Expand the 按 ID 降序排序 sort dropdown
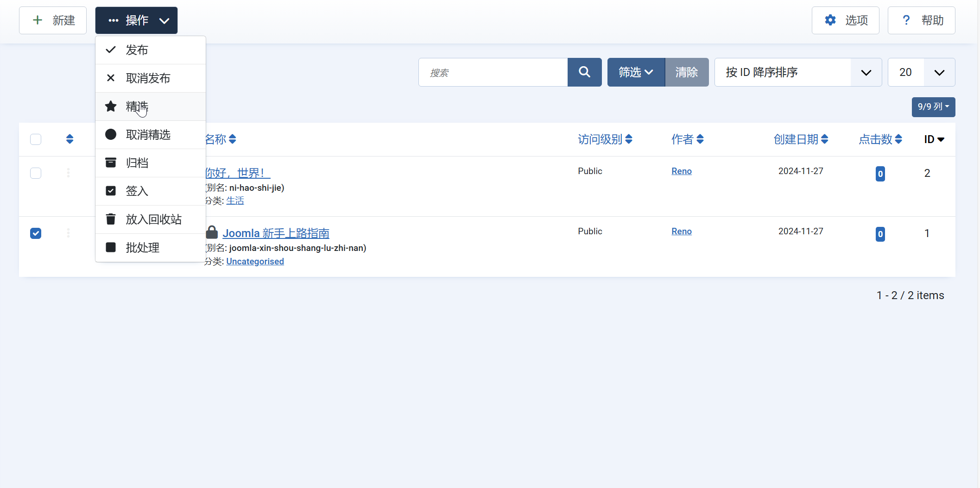The image size is (980, 488). click(x=797, y=72)
